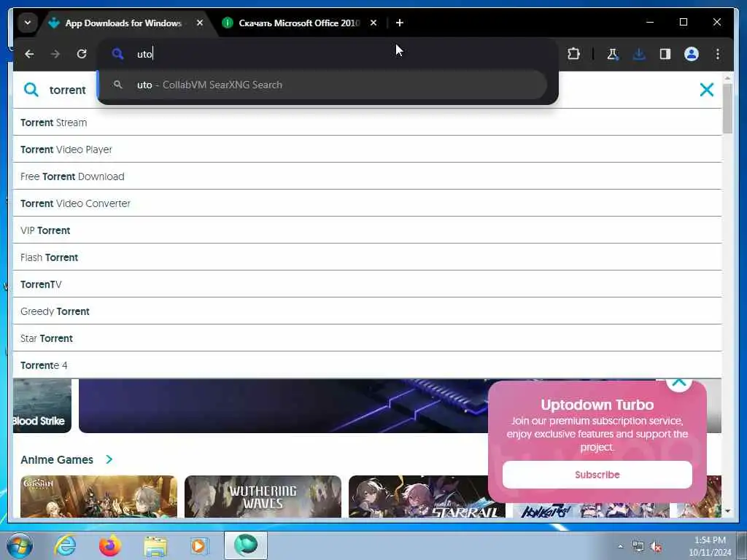Open the Blood Strike game tile
747x560 pixels.
42,405
